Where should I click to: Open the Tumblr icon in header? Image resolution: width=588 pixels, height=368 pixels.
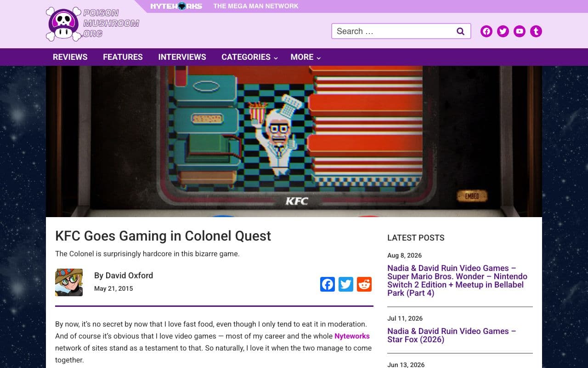[x=536, y=31]
